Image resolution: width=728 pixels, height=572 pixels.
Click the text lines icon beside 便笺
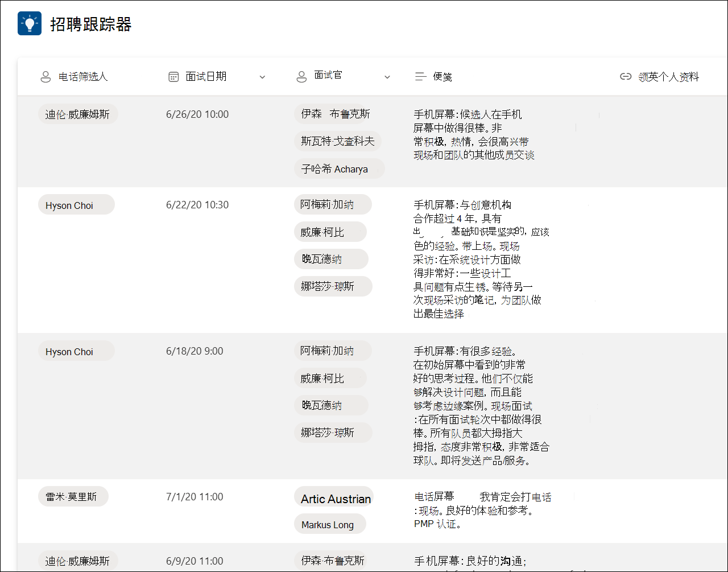(x=421, y=76)
